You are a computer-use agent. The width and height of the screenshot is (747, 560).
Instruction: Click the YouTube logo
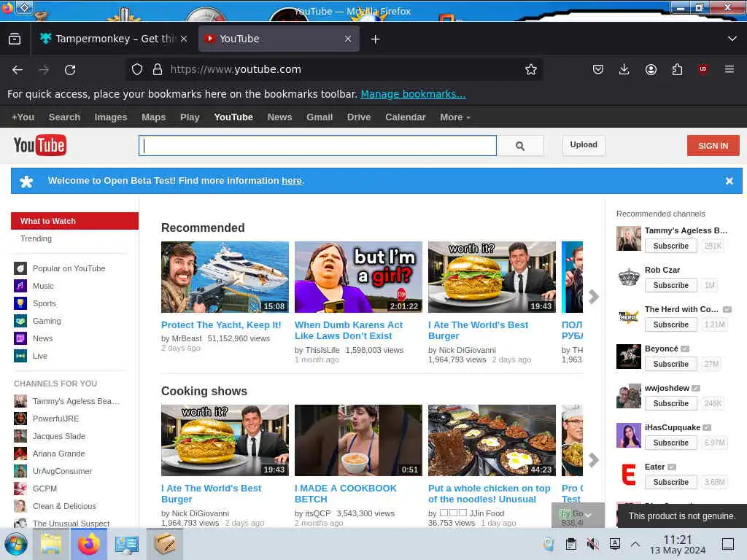(x=39, y=145)
